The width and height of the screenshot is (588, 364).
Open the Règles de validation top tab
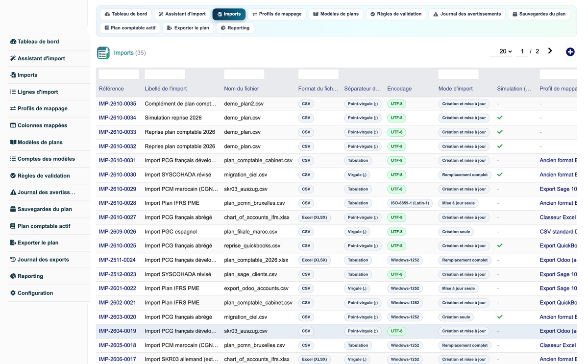396,14
